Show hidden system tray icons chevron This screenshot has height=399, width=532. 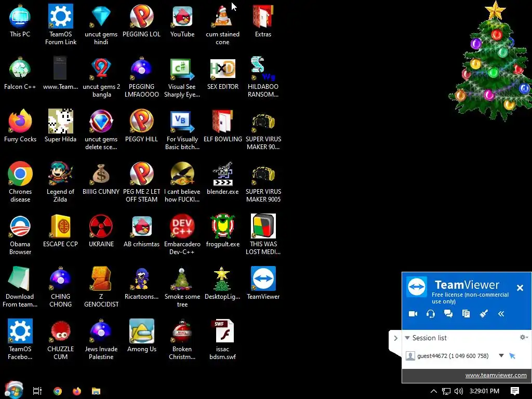pos(434,391)
